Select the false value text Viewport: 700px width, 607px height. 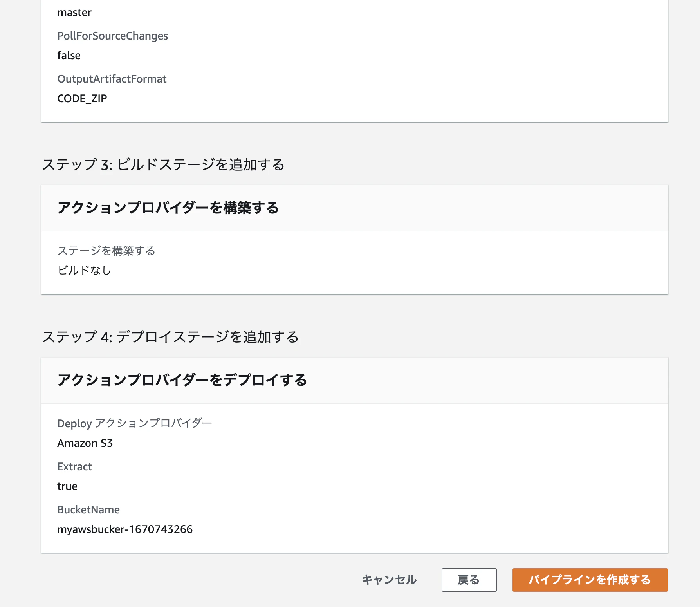tap(69, 56)
